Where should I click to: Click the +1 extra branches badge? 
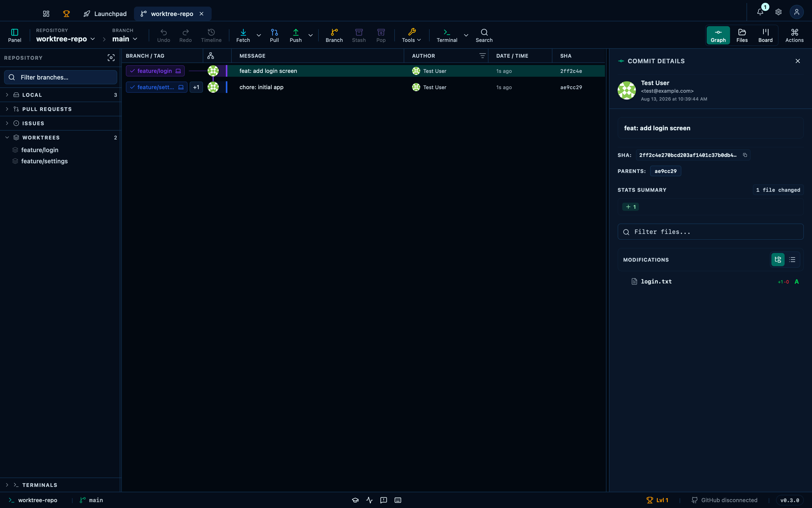pos(196,87)
